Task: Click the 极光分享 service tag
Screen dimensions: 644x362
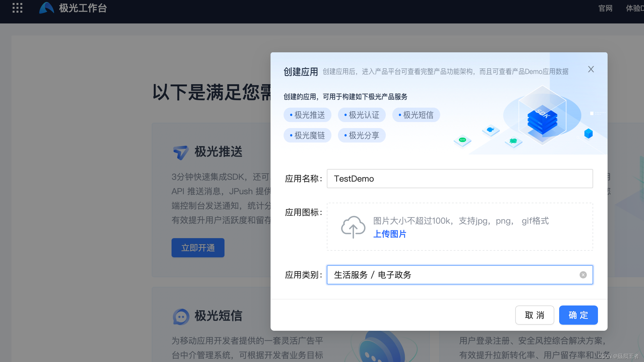Action: click(361, 136)
